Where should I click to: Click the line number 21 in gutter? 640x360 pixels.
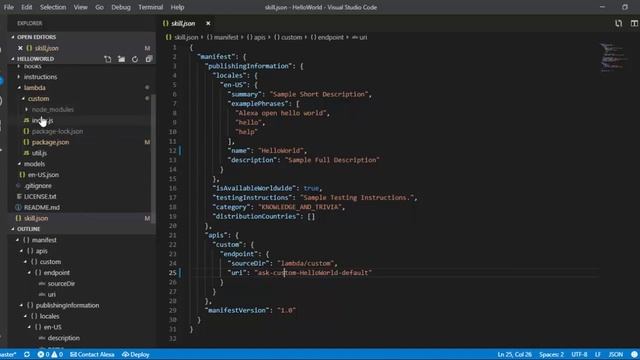coord(173,235)
